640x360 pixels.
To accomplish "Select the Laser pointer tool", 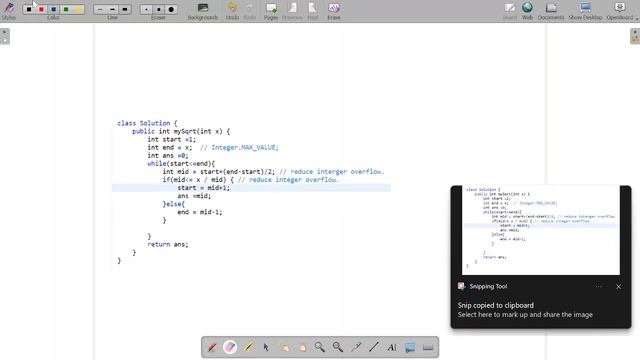I will click(x=356, y=347).
